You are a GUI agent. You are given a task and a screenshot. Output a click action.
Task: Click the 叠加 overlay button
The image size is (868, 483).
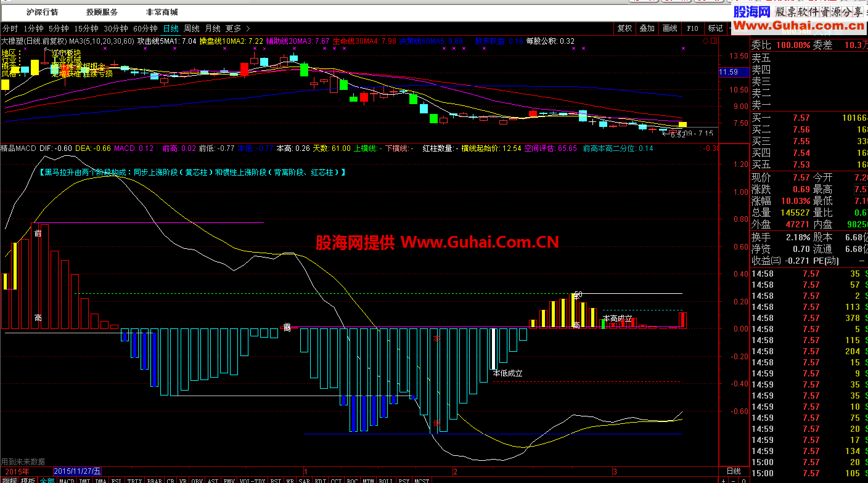pyautogui.click(x=647, y=28)
